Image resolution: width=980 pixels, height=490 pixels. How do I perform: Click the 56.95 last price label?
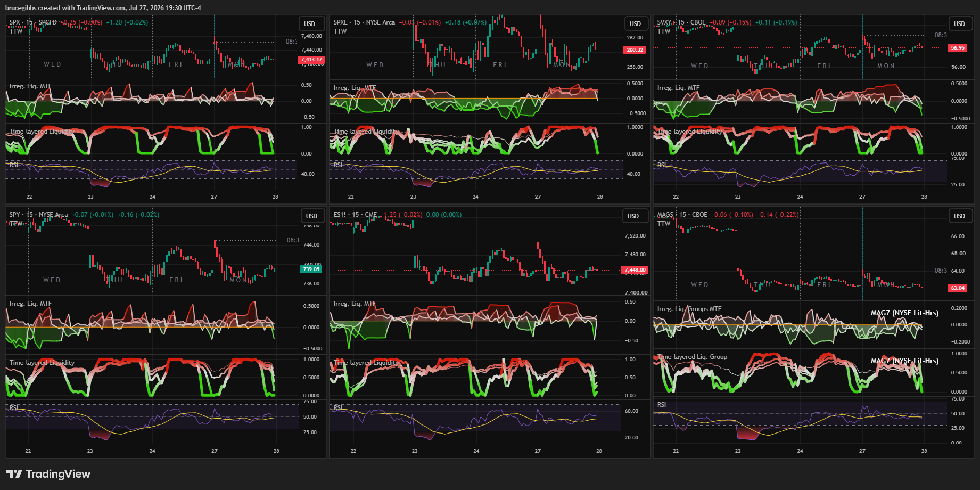958,48
